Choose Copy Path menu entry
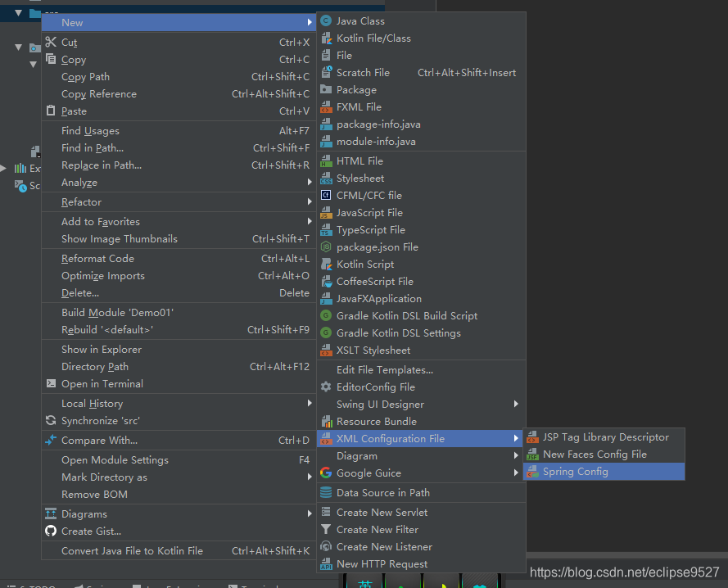 coord(179,77)
